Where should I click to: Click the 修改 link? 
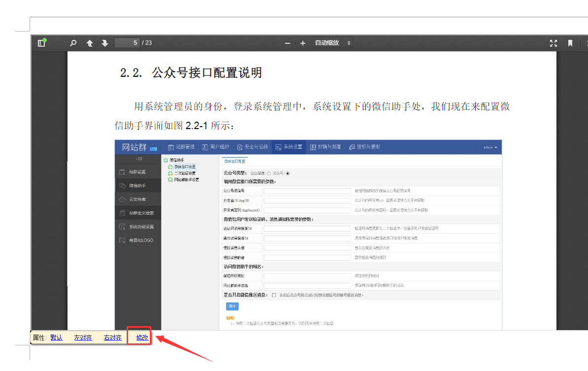(x=142, y=337)
